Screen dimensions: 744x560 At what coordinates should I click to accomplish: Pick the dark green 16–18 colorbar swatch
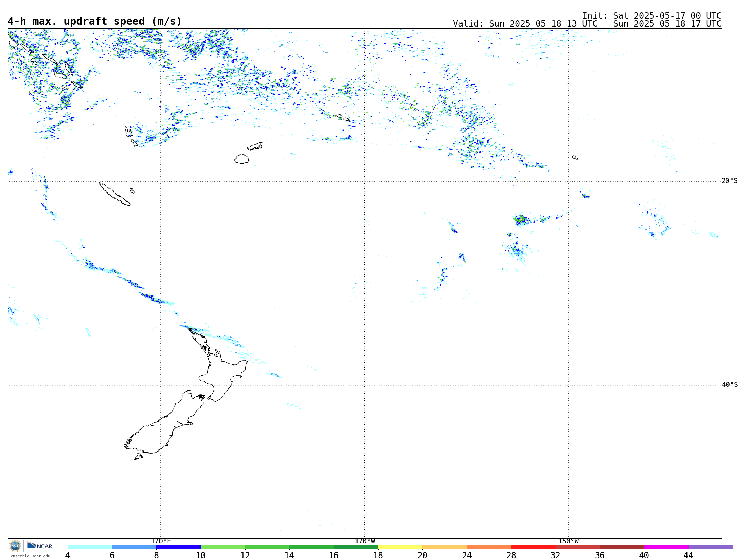pyautogui.click(x=356, y=547)
